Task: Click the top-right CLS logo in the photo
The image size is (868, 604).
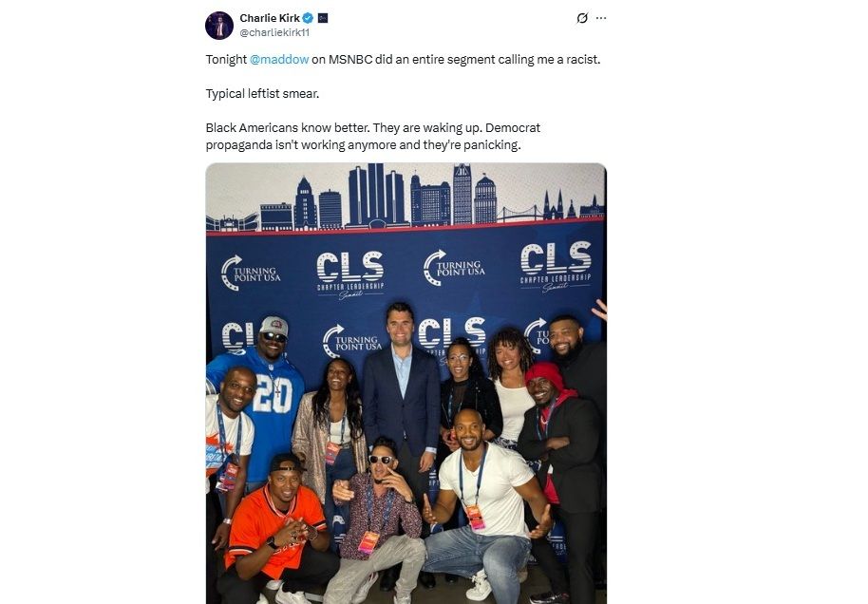Action: click(556, 267)
